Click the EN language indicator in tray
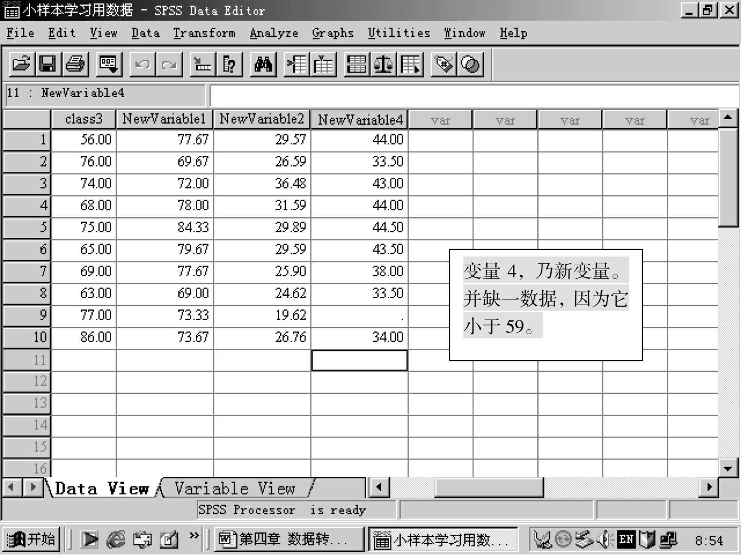746x560 pixels. point(626,540)
